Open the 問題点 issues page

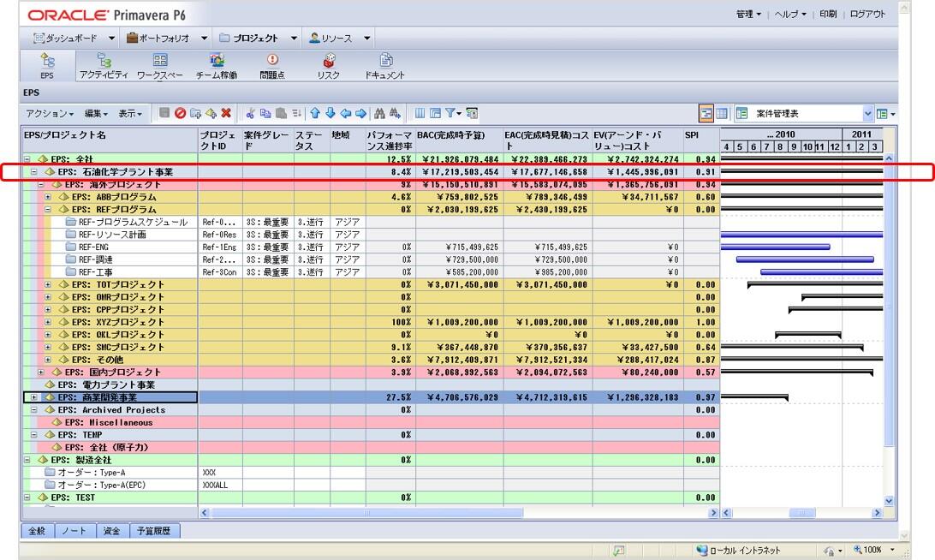pos(272,66)
